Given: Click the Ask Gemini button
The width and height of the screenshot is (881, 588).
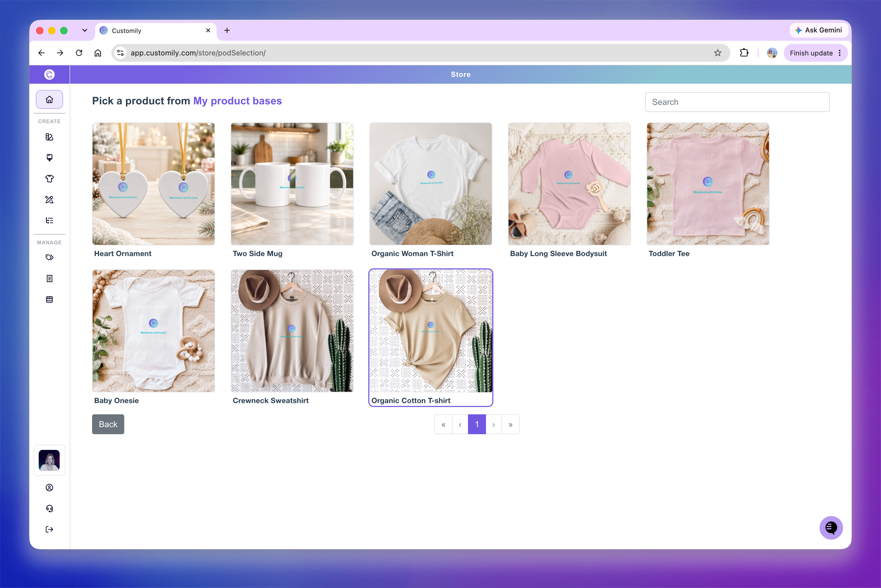Looking at the screenshot, I should coord(818,30).
